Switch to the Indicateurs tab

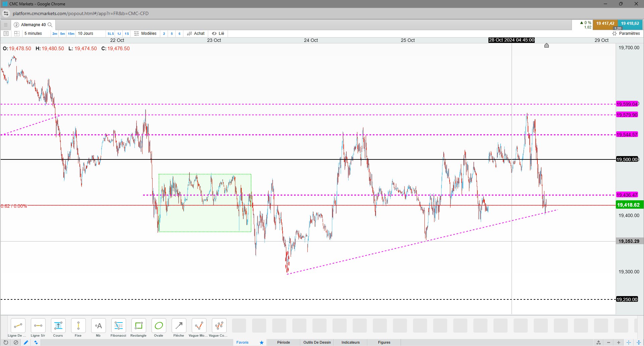[350, 342]
